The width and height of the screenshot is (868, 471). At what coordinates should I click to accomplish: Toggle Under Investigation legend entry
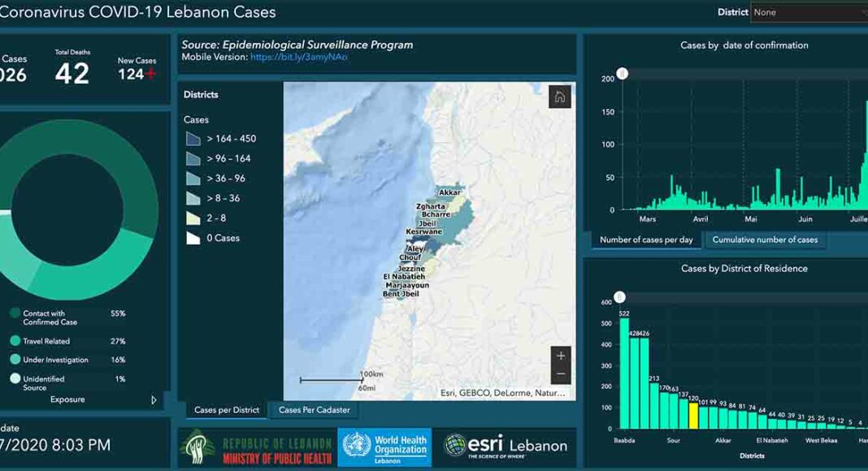click(x=16, y=360)
